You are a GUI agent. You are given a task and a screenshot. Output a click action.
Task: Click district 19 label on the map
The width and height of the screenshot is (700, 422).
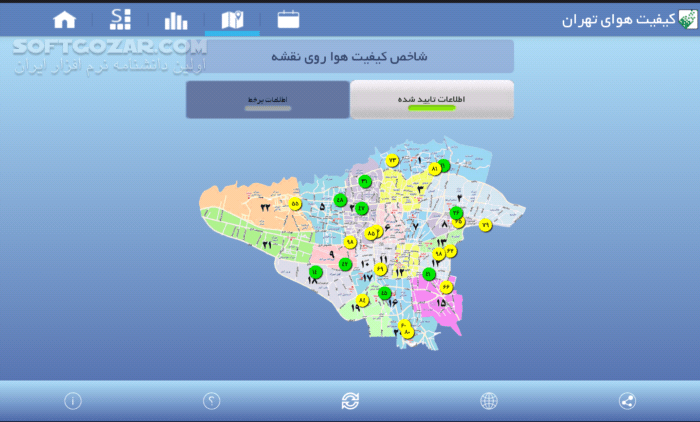355,308
